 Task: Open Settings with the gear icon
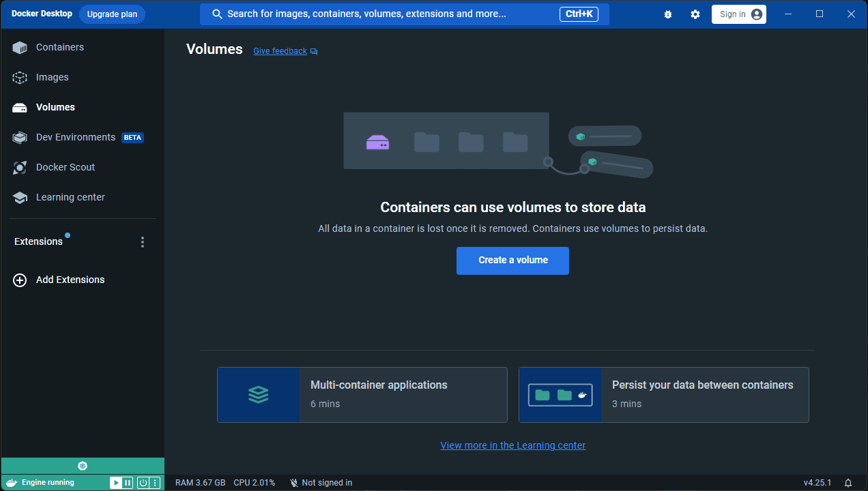pos(695,14)
